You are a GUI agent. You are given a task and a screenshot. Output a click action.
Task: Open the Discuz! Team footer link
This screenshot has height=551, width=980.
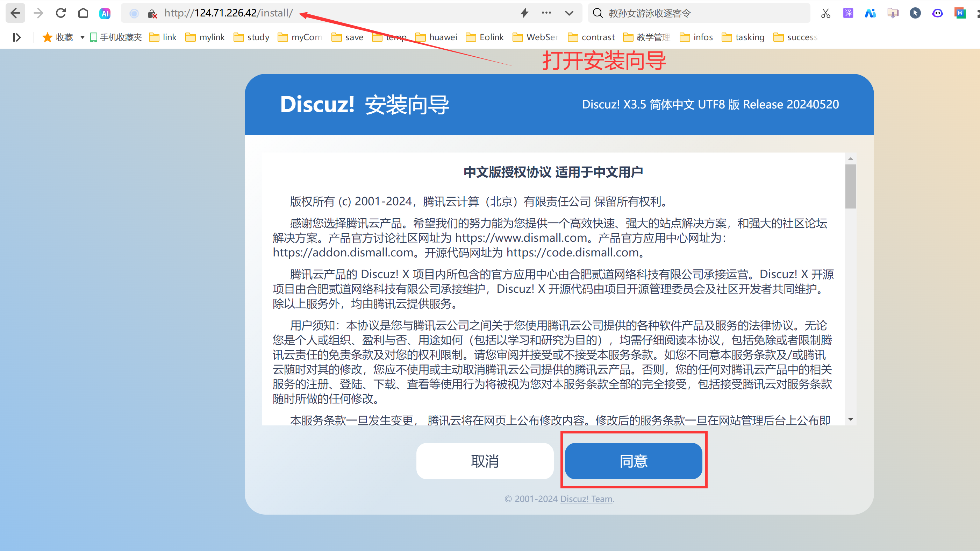coord(586,499)
